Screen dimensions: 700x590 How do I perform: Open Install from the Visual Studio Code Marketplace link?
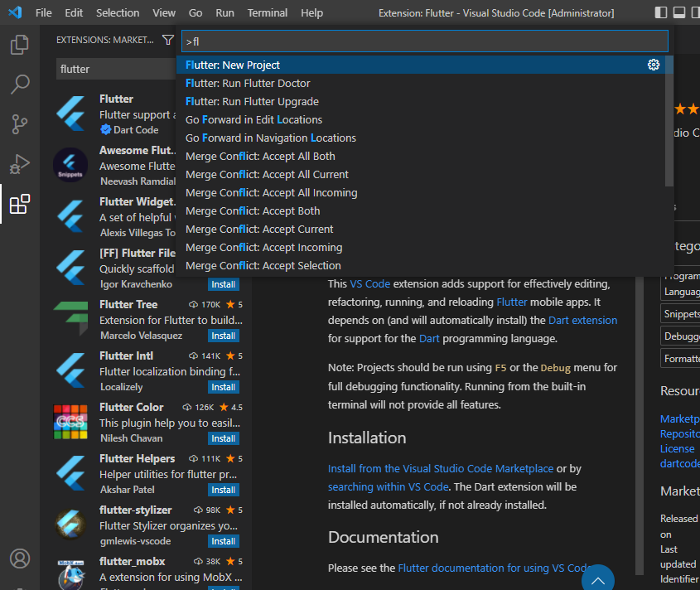(441, 468)
